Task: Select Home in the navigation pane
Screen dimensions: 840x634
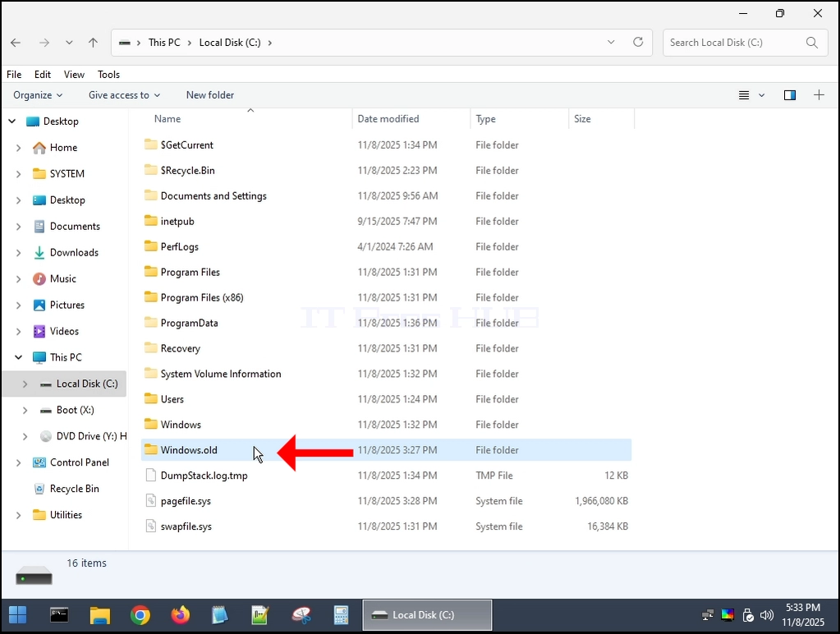Action: pos(63,147)
